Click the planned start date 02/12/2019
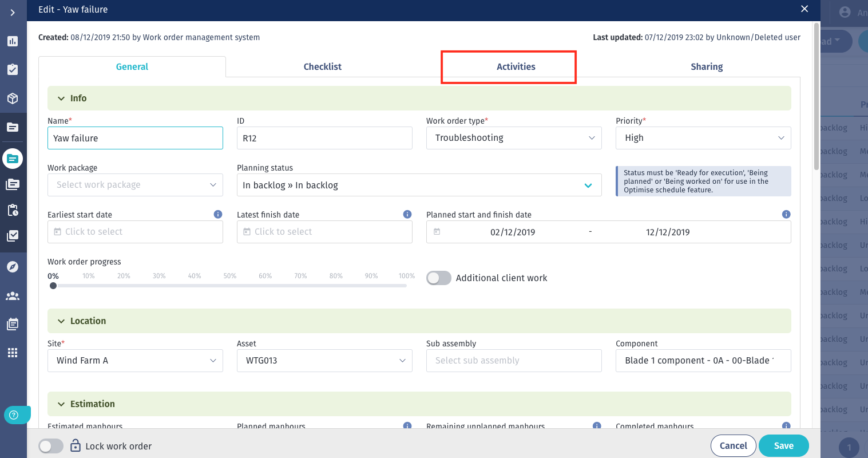 pos(513,232)
